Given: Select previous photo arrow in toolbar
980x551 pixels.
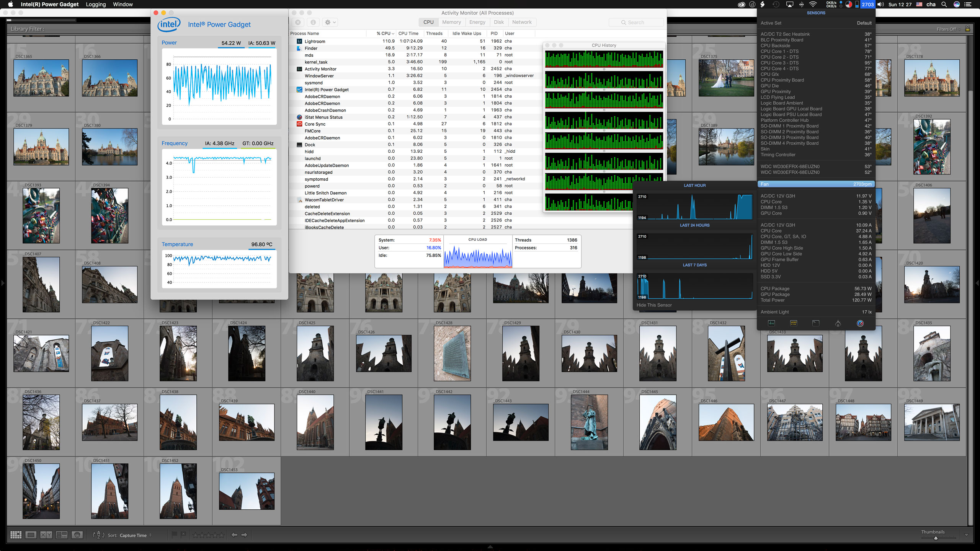Looking at the screenshot, I should coord(234,535).
